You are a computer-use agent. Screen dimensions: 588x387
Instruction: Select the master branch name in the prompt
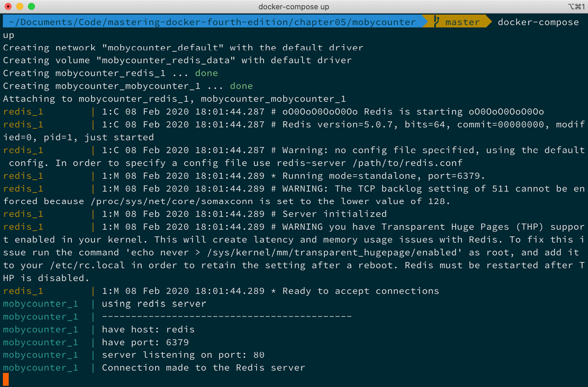click(x=462, y=22)
